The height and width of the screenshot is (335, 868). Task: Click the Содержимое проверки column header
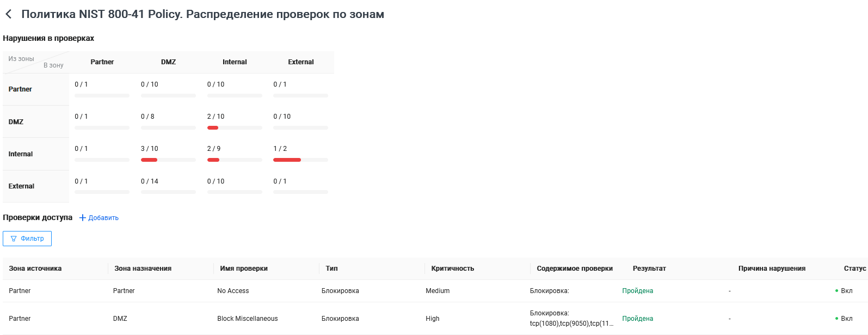point(575,269)
